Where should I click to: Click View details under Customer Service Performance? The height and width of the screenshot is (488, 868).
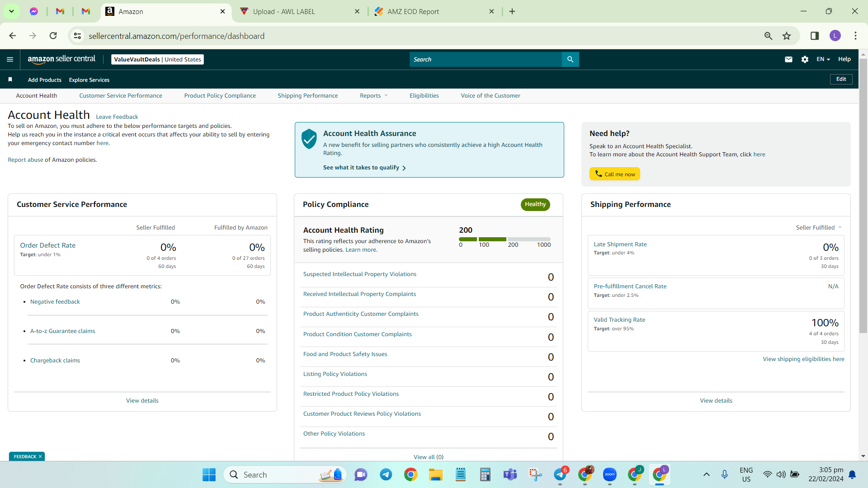click(x=142, y=401)
